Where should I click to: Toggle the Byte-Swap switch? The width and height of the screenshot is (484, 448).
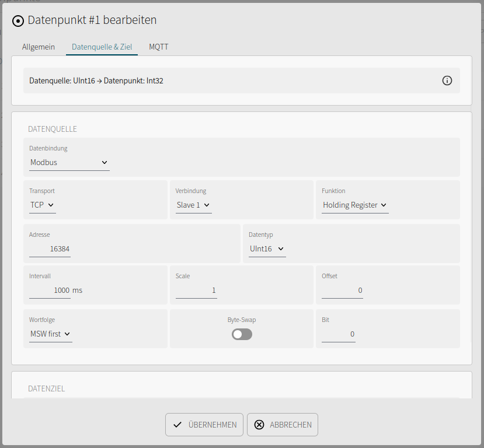click(242, 334)
